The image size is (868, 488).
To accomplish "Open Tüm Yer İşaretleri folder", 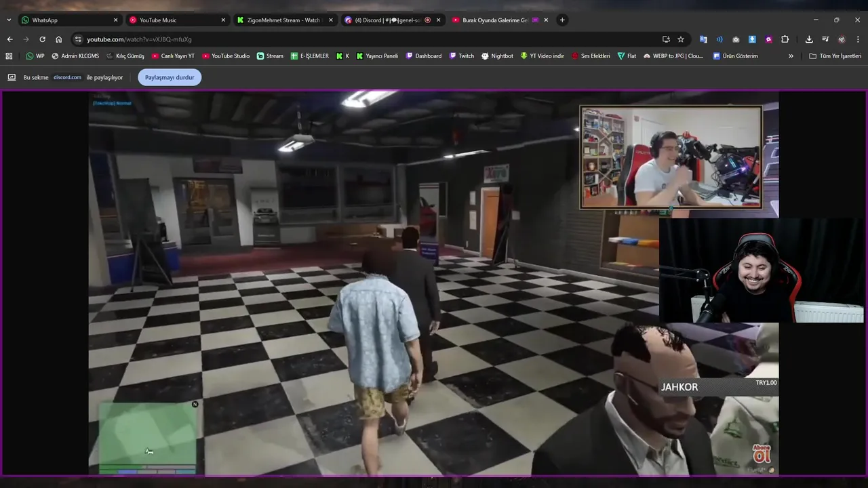I will pos(835,56).
